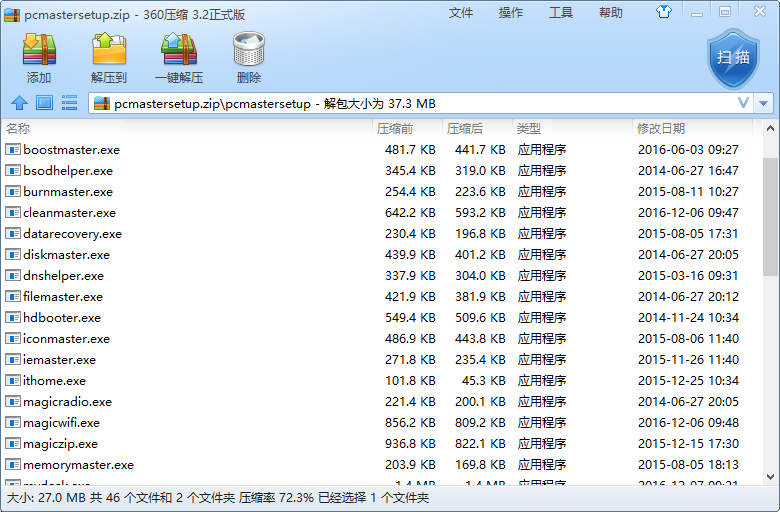Screen dimensions: 780x512
Task: Open the skin shirt icon in title bar
Action: coord(664,11)
